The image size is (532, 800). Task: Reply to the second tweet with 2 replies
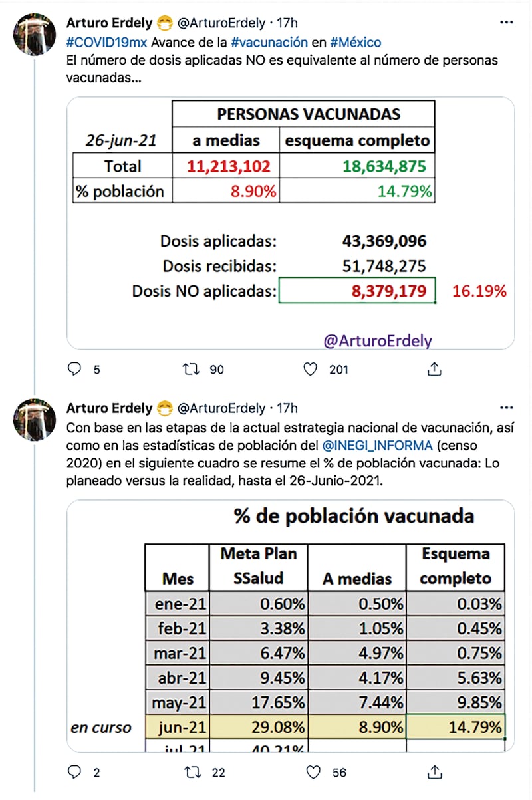pos(74,773)
